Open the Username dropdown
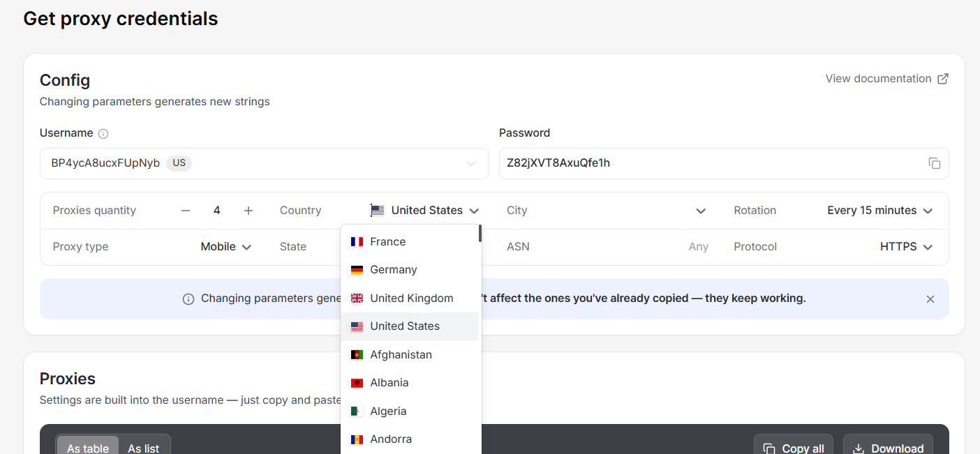Screen dimensions: 980x454 point(264,163)
